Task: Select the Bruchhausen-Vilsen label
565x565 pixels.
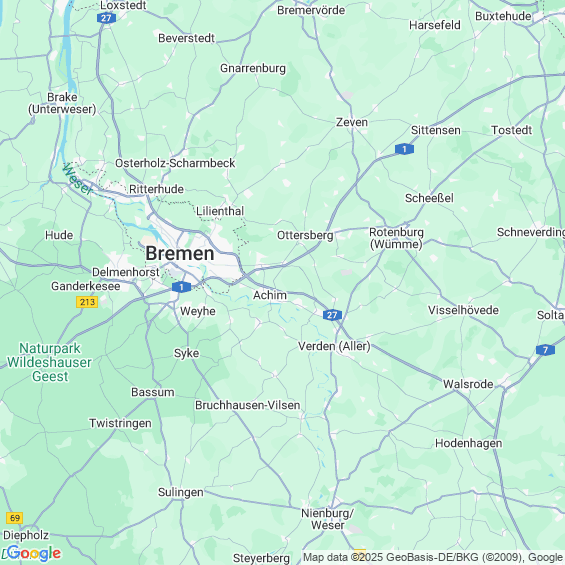Action: click(248, 405)
